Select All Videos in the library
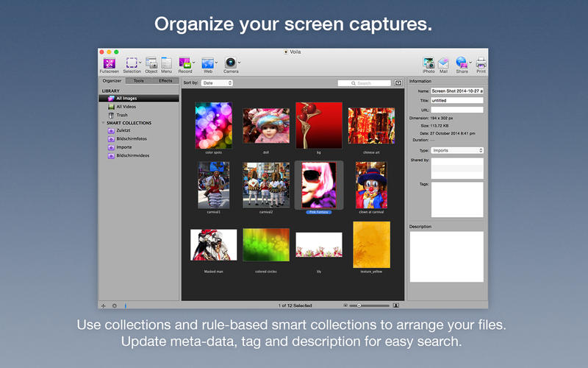 [x=126, y=107]
